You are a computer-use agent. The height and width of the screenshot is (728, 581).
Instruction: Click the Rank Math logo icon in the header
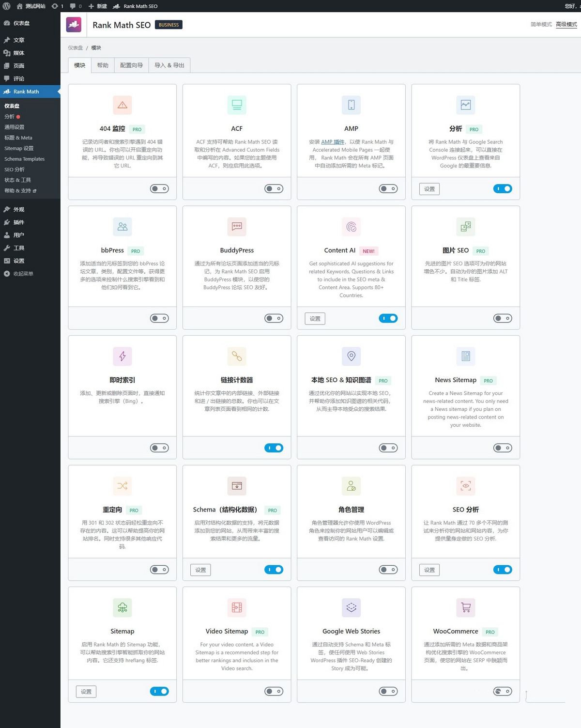[x=73, y=24]
